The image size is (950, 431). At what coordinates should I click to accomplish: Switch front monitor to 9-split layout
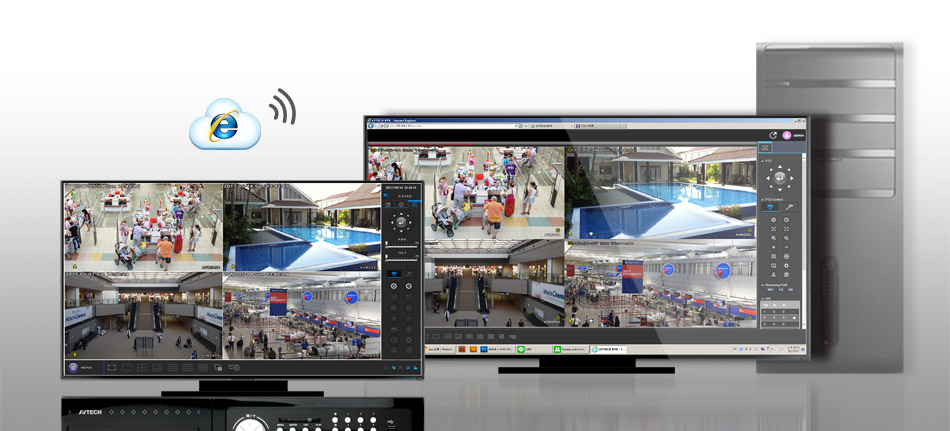[x=173, y=367]
